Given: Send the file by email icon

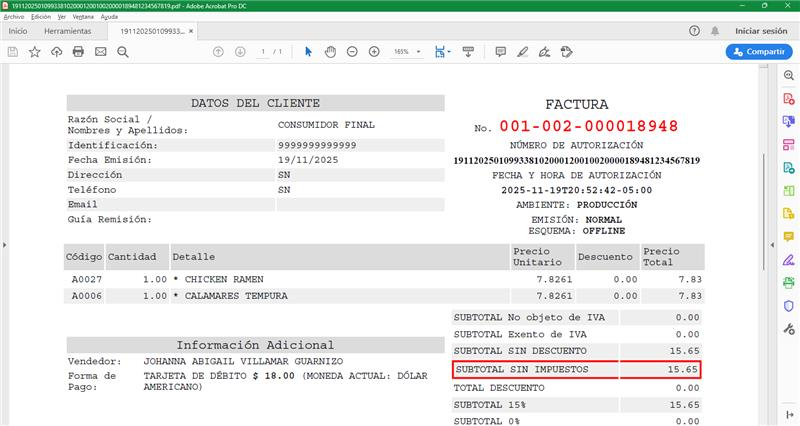Looking at the screenshot, I should [x=100, y=51].
